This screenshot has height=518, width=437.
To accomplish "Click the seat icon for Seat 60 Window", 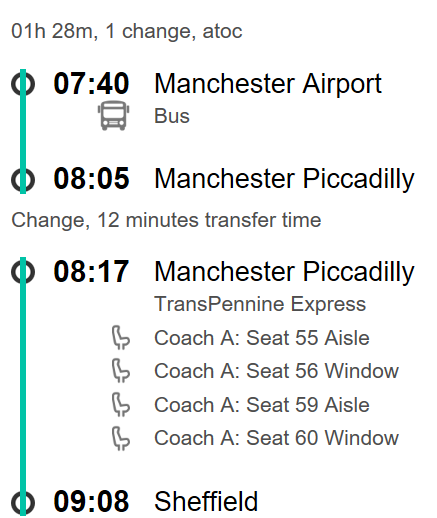I will click(x=120, y=438).
